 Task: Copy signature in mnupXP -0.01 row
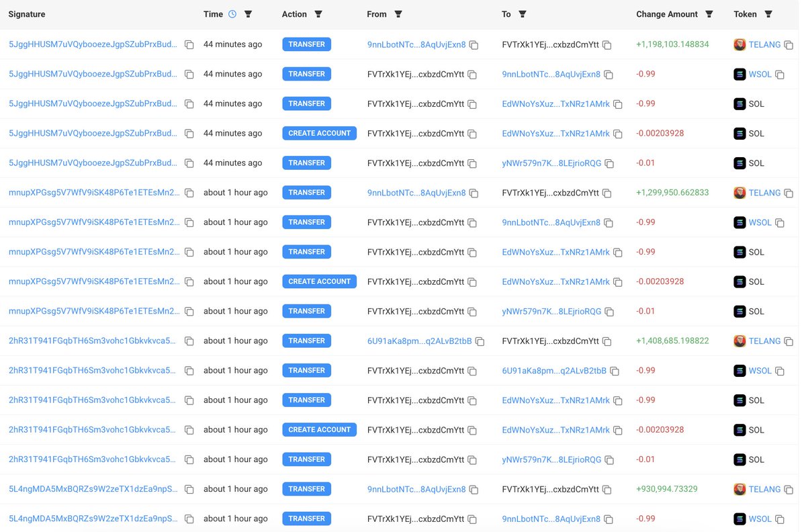[189, 312]
